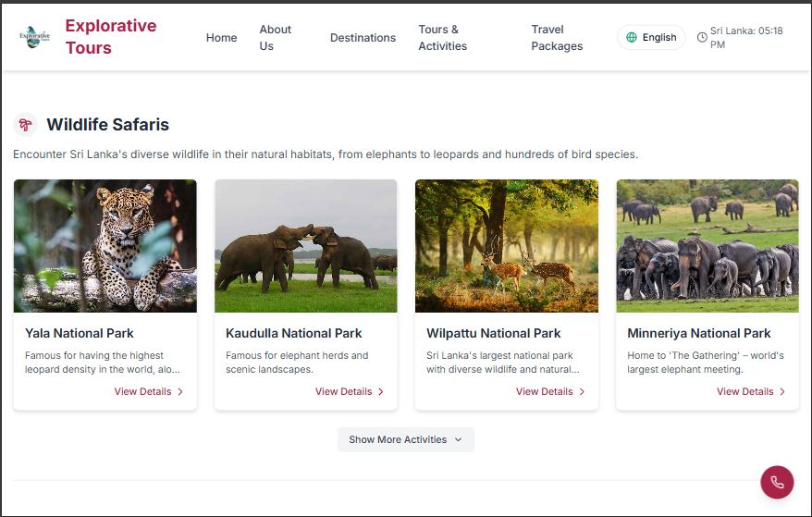Image resolution: width=812 pixels, height=517 pixels.
Task: Click the globe icon in language button
Action: coord(632,37)
